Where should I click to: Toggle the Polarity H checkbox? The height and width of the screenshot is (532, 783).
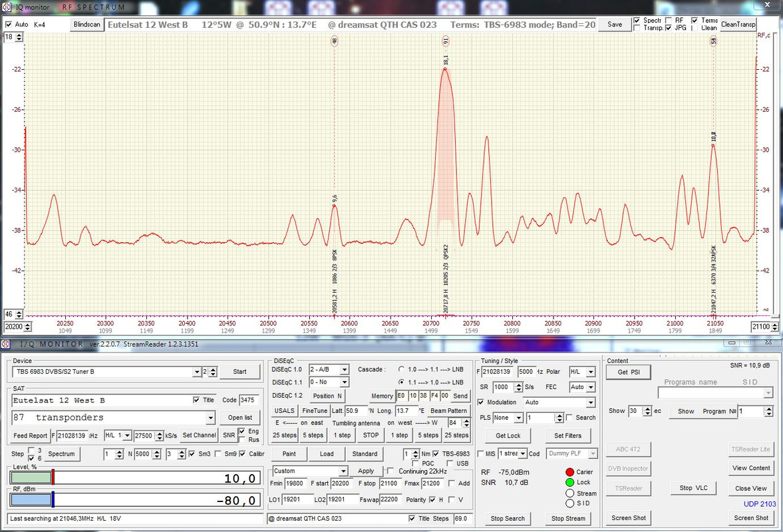[x=432, y=499]
